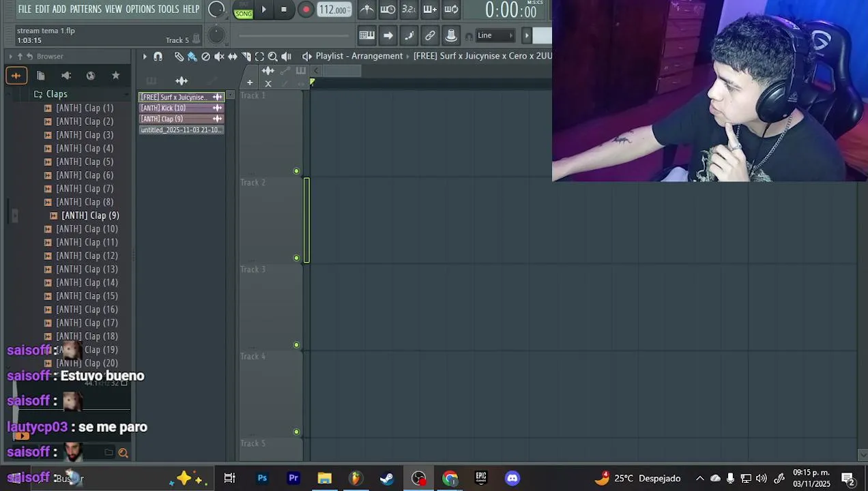Open the multilink to controllers icon

click(430, 35)
